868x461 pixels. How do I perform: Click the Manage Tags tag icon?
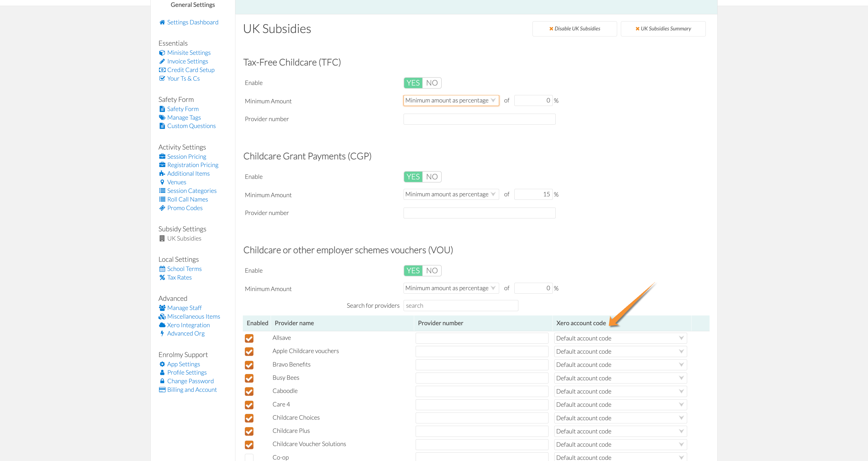[x=162, y=118]
